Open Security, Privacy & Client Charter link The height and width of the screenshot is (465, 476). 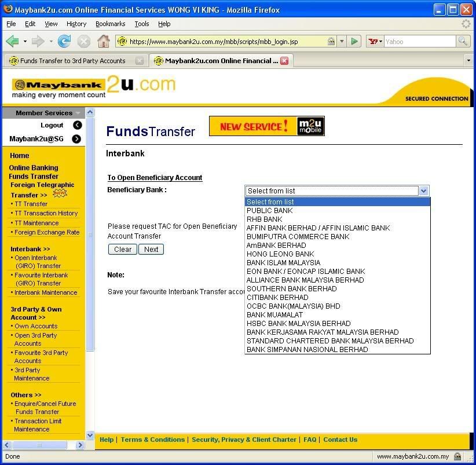point(244,440)
